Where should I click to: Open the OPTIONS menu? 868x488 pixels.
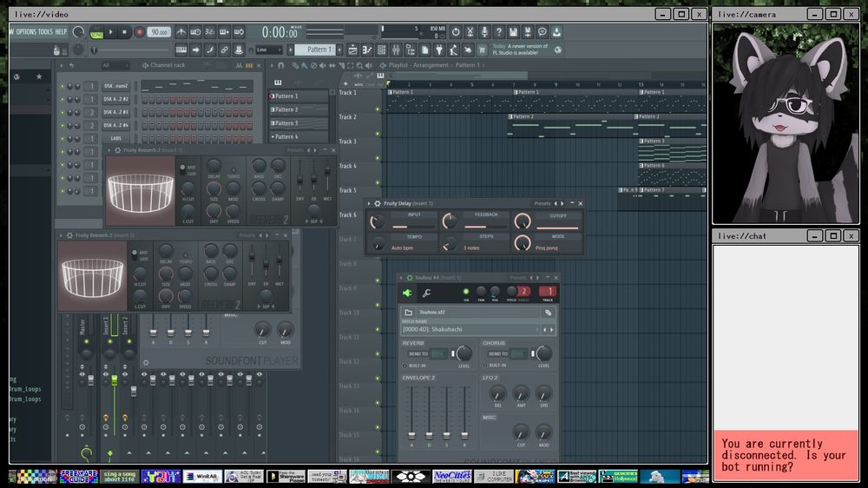25,31
